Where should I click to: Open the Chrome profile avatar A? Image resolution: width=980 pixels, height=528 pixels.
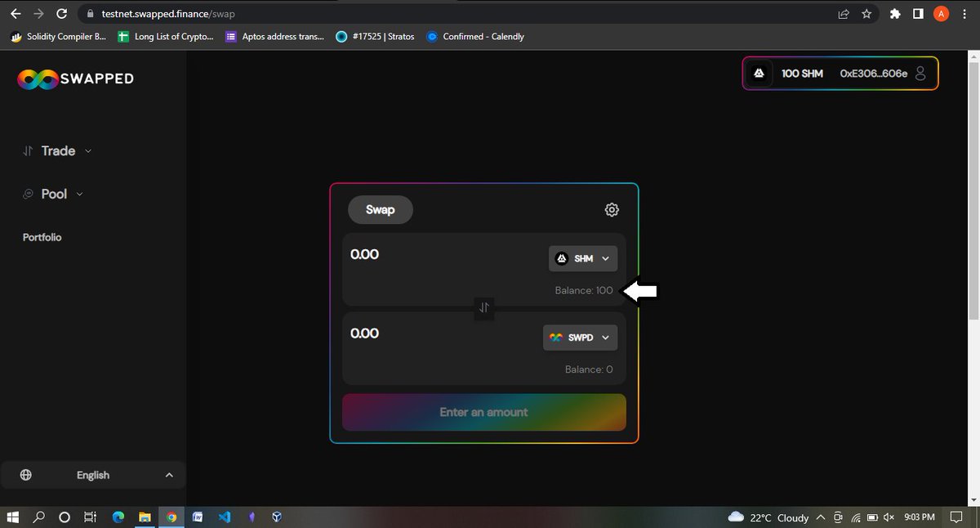pos(941,14)
